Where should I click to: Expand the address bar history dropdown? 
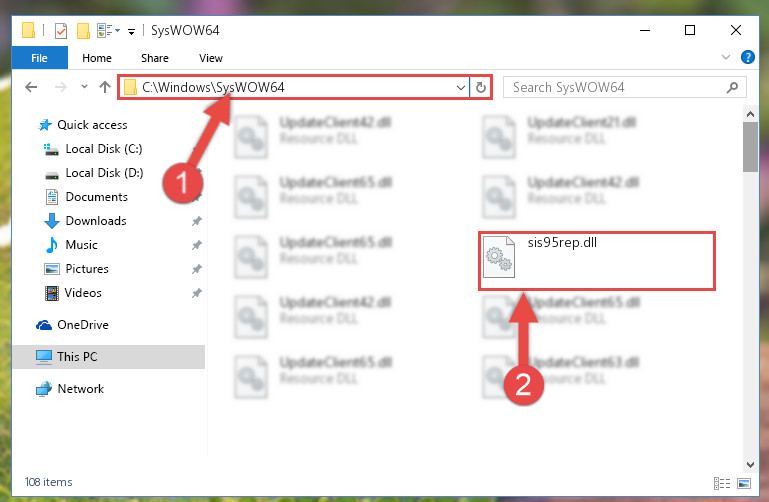[460, 88]
